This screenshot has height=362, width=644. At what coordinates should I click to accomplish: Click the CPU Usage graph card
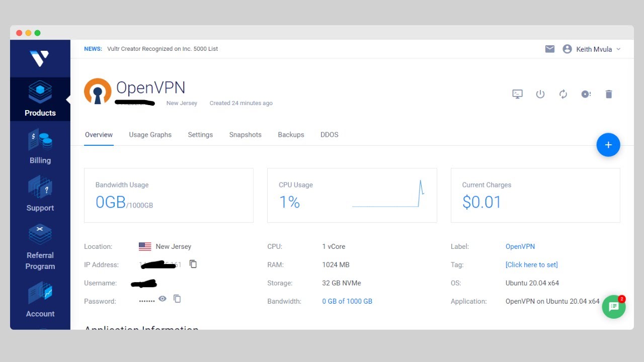[352, 196]
